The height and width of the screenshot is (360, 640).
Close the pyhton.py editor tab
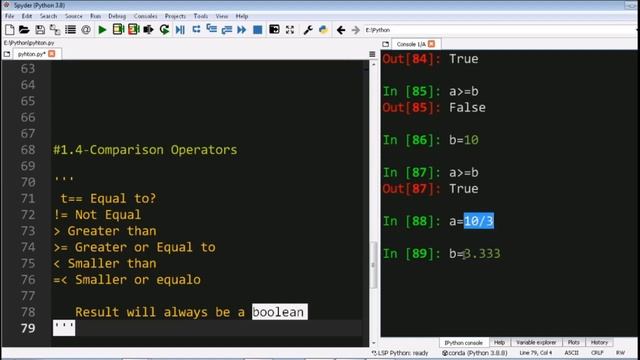click(x=52, y=53)
